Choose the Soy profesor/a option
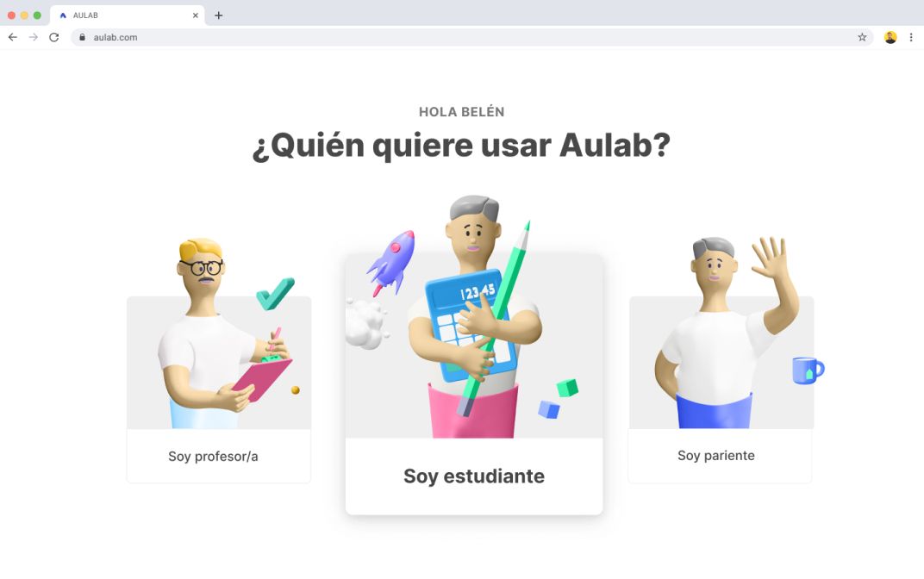This screenshot has height=579, width=924. tap(213, 456)
